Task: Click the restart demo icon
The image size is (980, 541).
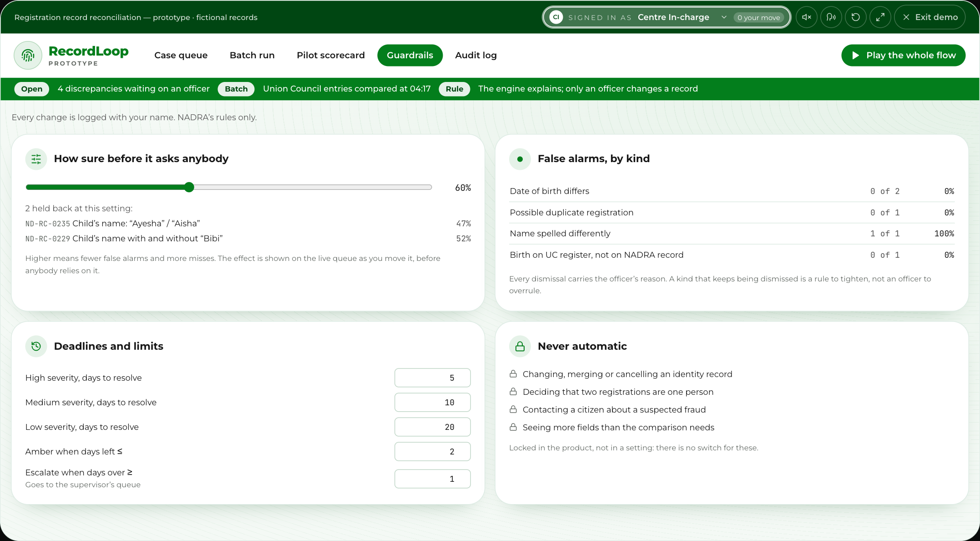Action: point(856,17)
